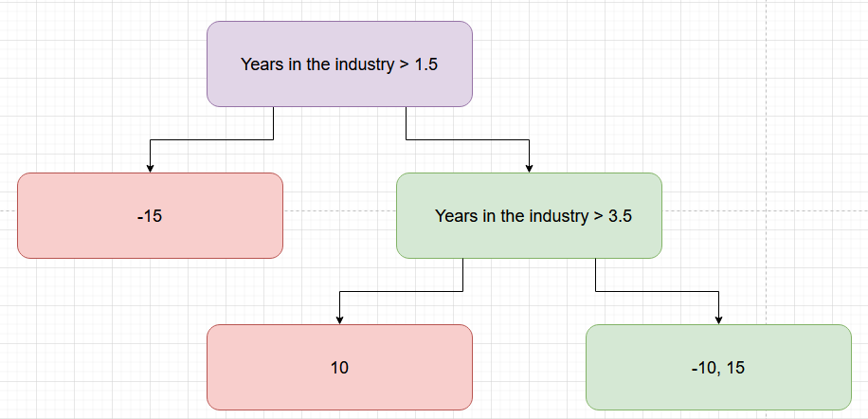Click the connector arrow entering the 3.5 node
Viewport: 868px width, 419px height.
coord(468,140)
